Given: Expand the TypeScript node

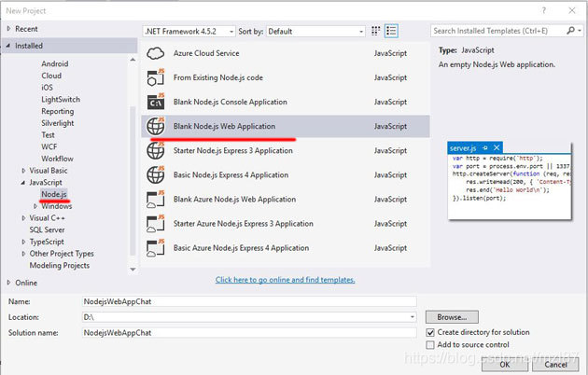Looking at the screenshot, I should [x=23, y=242].
